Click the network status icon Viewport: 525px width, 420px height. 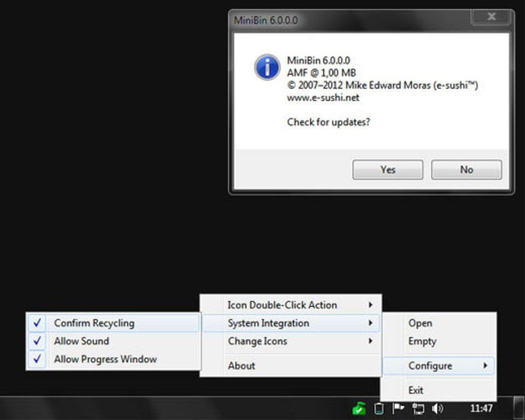click(x=417, y=408)
